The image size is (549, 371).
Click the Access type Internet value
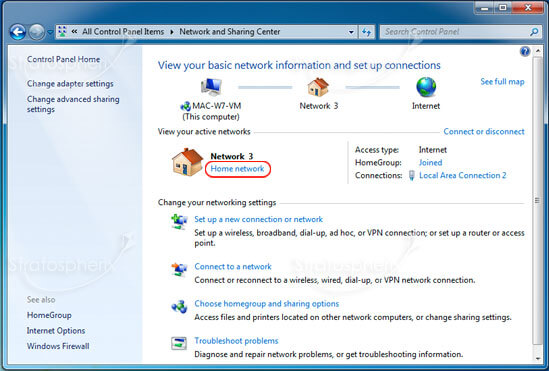click(433, 150)
